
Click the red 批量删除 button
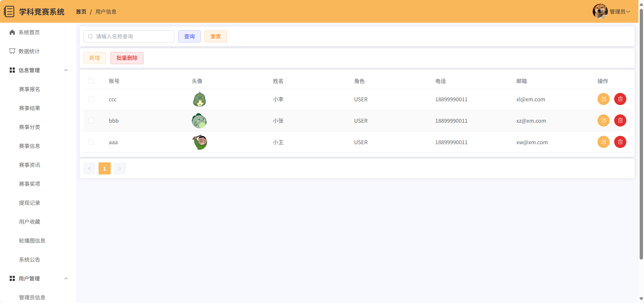pos(127,58)
